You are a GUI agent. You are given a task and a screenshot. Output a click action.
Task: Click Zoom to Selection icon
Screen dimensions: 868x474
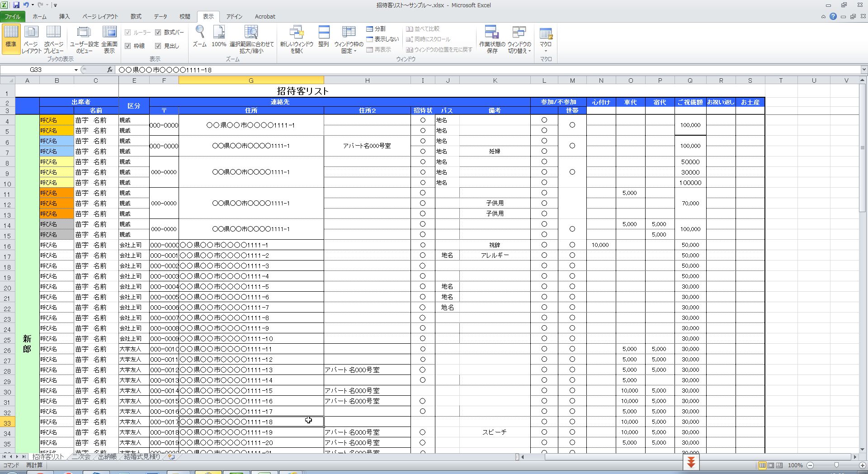click(x=251, y=33)
